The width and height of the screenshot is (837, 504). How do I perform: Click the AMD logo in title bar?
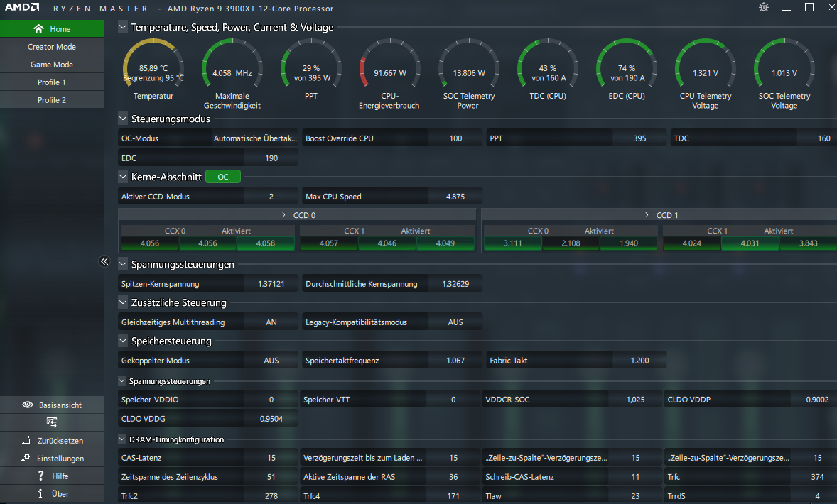[x=22, y=8]
